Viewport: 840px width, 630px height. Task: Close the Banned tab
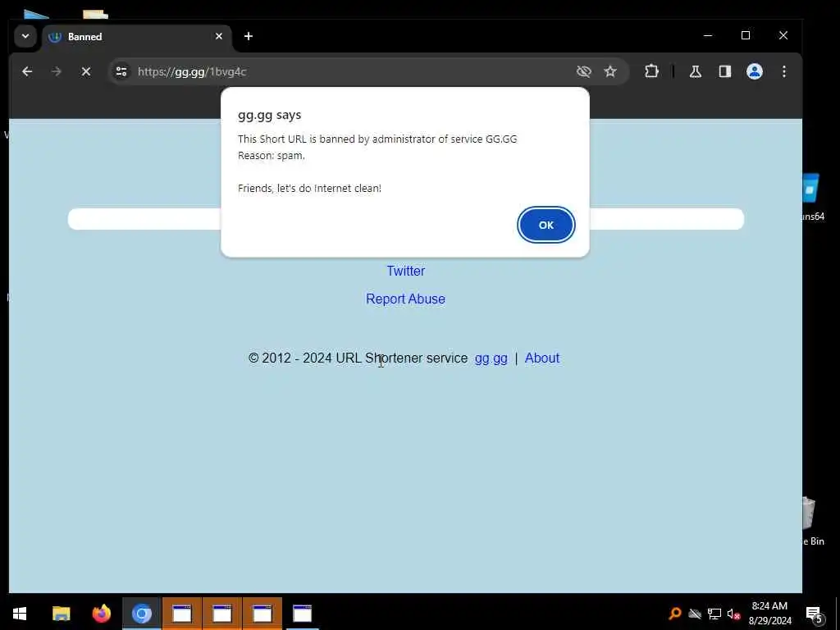(x=218, y=36)
